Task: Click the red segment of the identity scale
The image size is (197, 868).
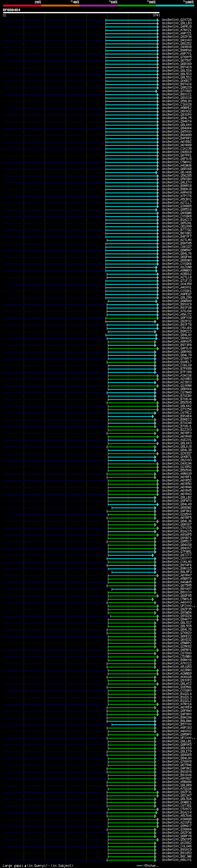Action: [x=22, y=6]
